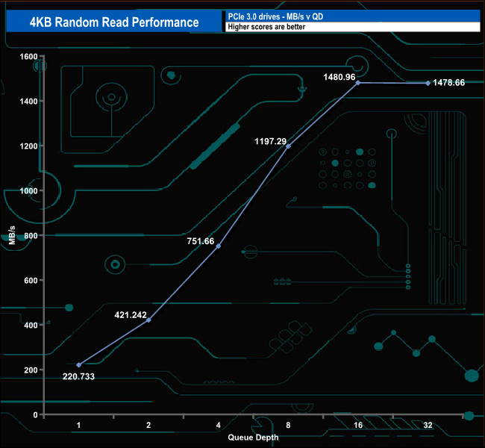Select the line marker at queue depth 2
Screen dimensions: 485x448
(x=148, y=320)
